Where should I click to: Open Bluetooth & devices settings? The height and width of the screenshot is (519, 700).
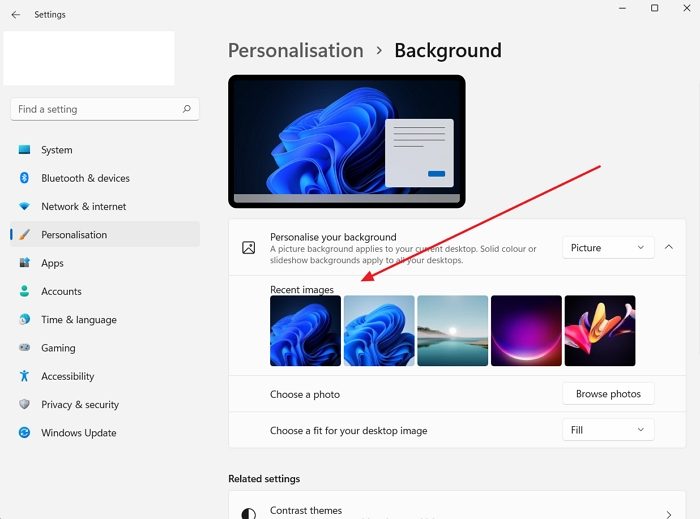click(x=105, y=178)
